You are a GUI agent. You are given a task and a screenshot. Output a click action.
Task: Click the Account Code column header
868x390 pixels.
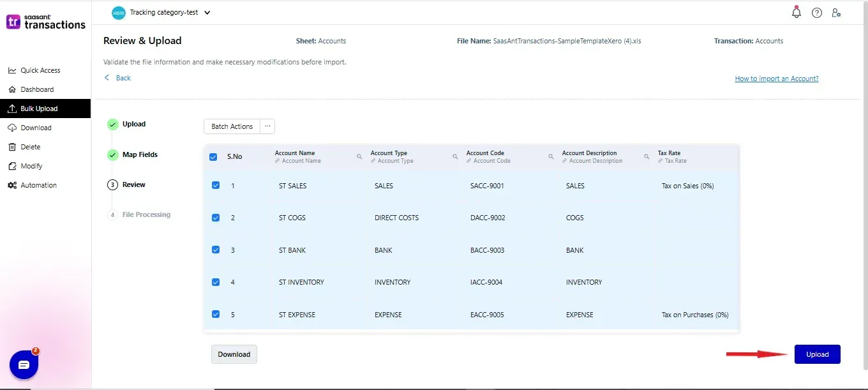[486, 153]
